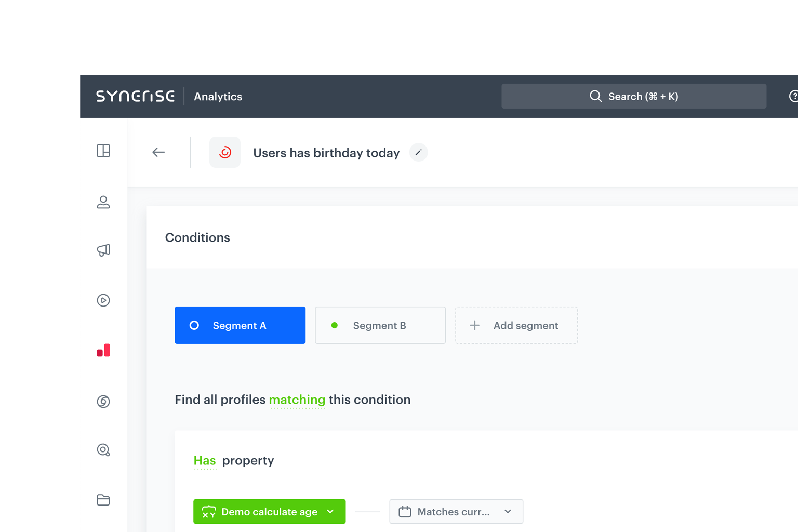
Task: Open the dashboard grid icon in sidebar
Action: click(103, 151)
